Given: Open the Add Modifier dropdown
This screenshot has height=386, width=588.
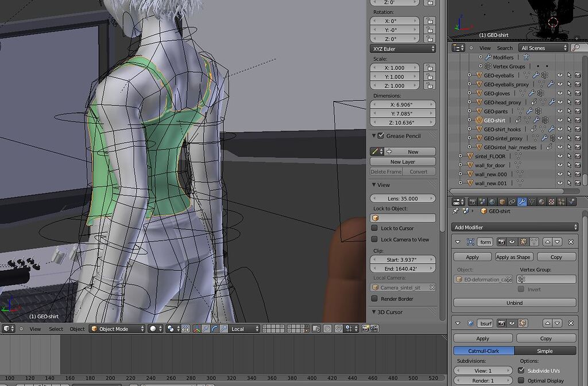Looking at the screenshot, I should [x=515, y=227].
